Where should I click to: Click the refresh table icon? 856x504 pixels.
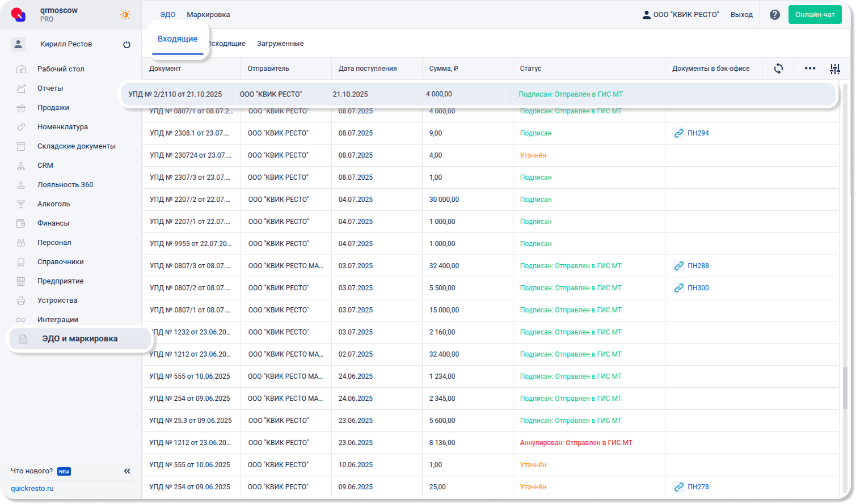pyautogui.click(x=778, y=69)
